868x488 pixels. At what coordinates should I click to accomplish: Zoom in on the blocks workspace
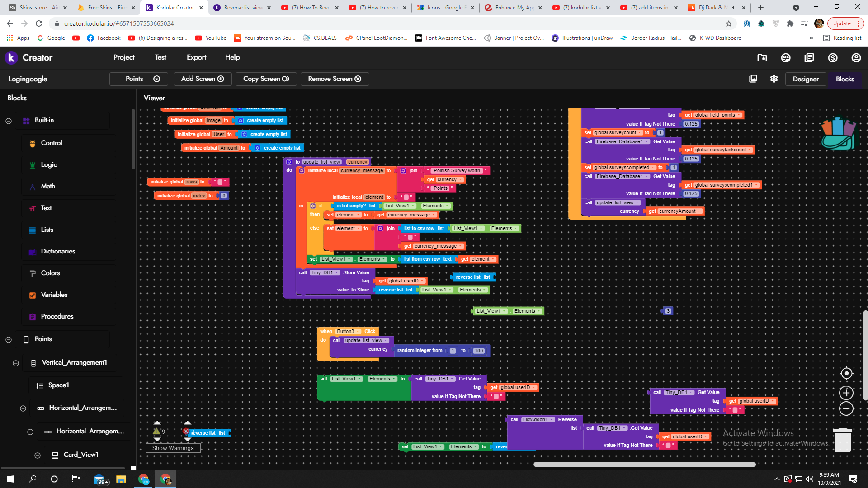point(846,393)
